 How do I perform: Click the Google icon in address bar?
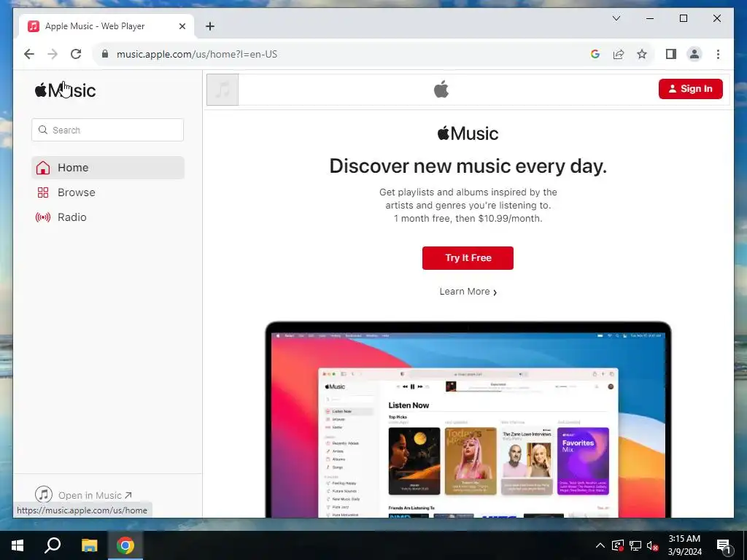[x=595, y=54]
